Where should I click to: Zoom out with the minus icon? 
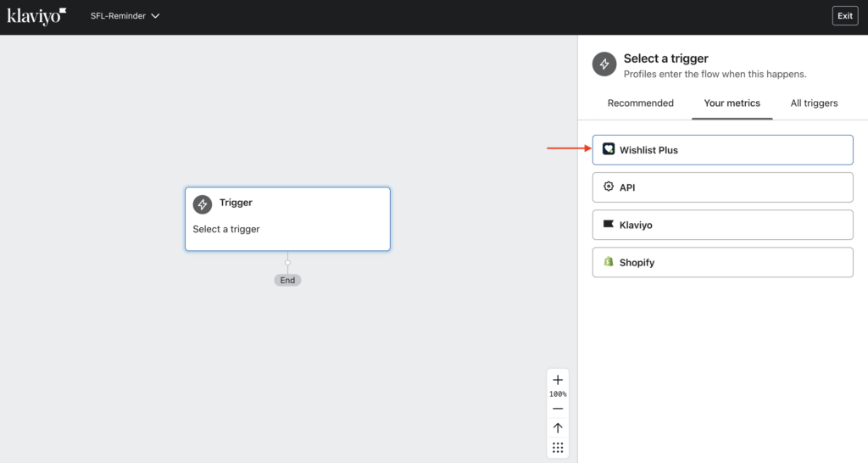click(558, 410)
